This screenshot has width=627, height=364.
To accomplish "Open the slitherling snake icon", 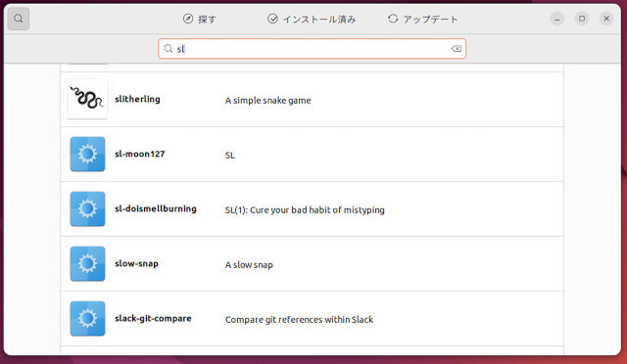I will pos(87,99).
